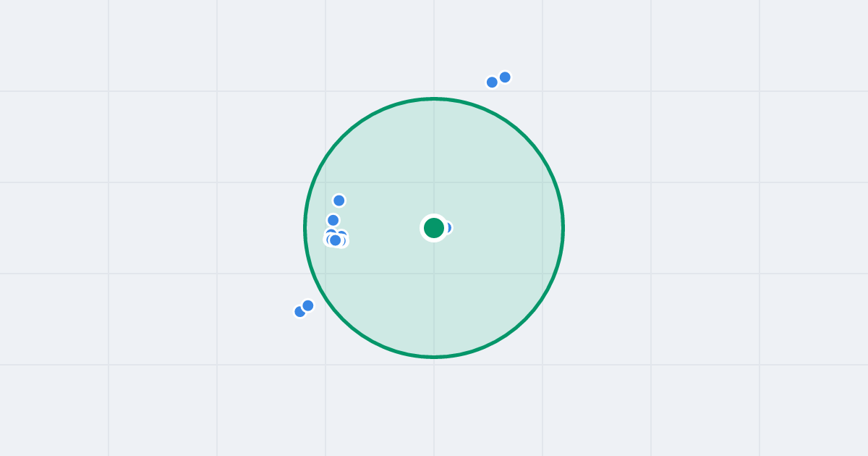Select top-right blue dot of the dense cluster

(342, 235)
